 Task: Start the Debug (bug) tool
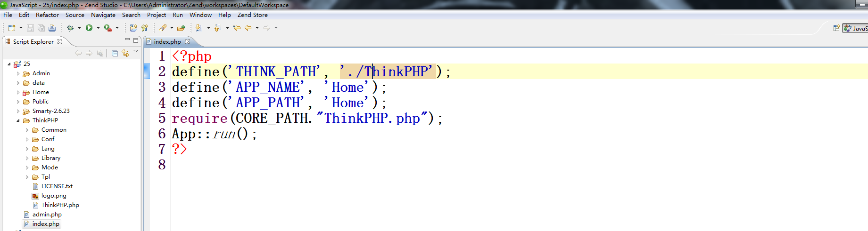pos(70,28)
